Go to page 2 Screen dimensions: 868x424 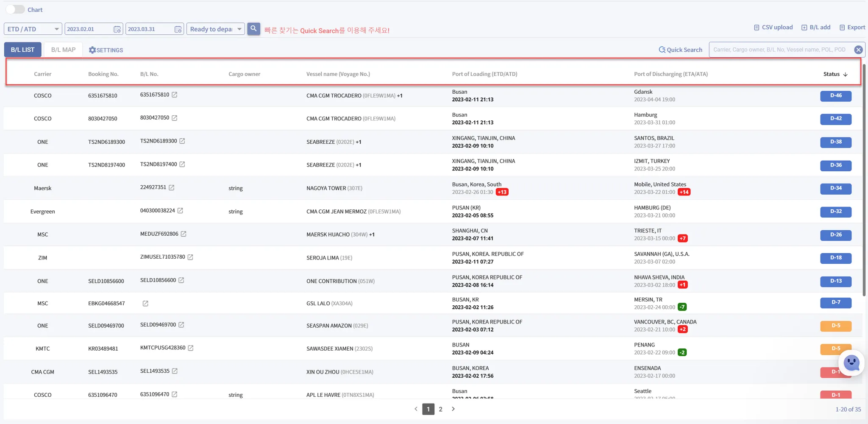tap(441, 409)
